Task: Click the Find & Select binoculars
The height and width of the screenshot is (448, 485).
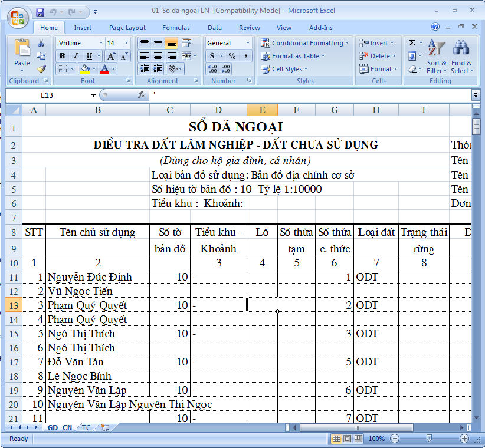Action: [461, 57]
